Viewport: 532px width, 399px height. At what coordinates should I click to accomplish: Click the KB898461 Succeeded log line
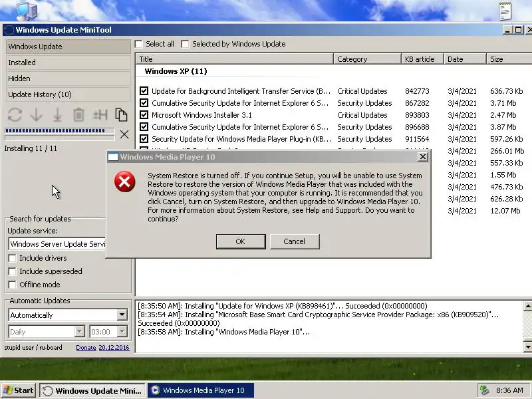[282, 306]
